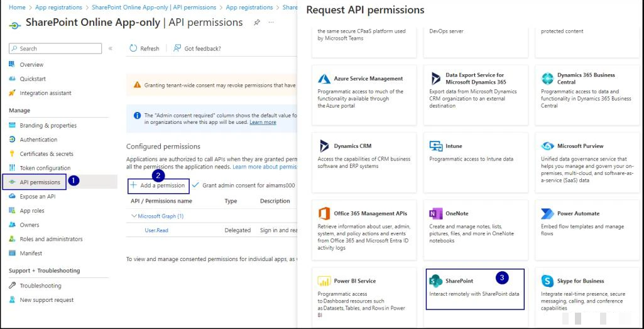644x329 pixels.
Task: Click the Skype for Business icon
Action: click(548, 281)
